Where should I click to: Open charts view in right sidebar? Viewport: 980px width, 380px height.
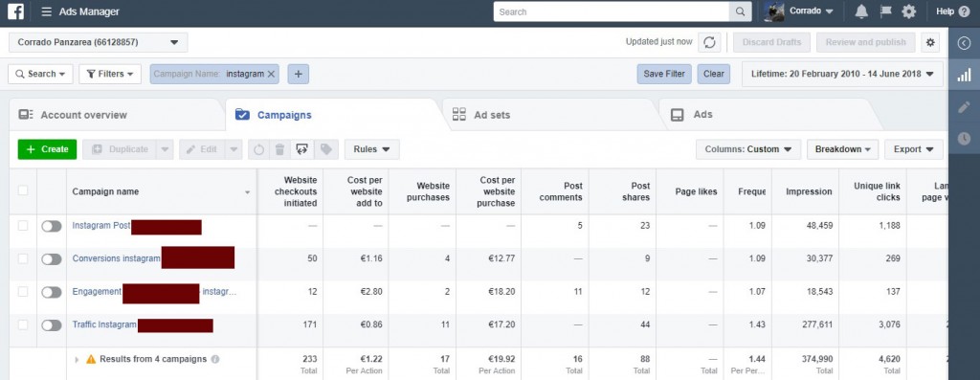(964, 75)
